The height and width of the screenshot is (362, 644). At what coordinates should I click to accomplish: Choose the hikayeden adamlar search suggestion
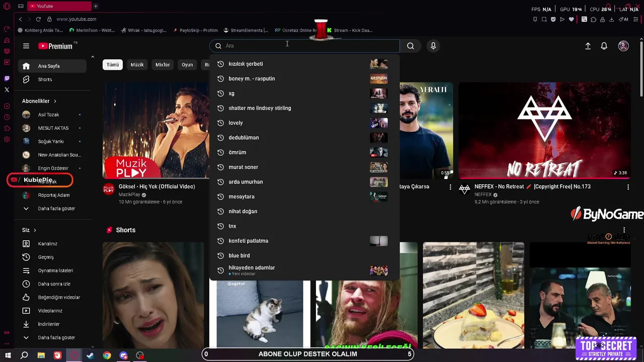304,270
